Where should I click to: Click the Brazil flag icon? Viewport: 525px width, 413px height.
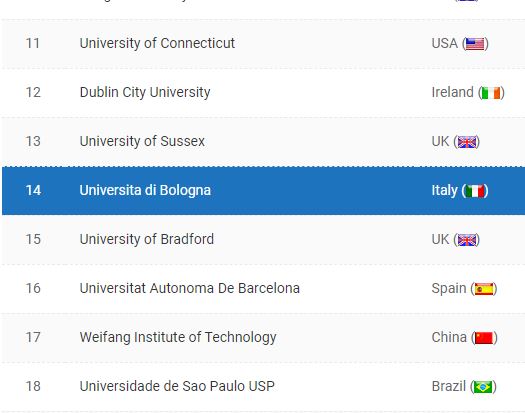pos(483,387)
